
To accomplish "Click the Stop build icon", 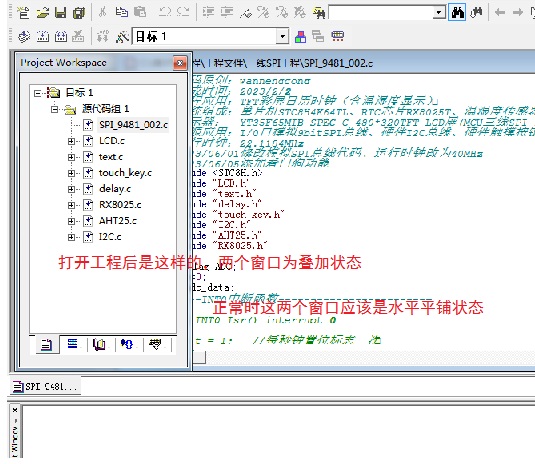I will (78, 37).
